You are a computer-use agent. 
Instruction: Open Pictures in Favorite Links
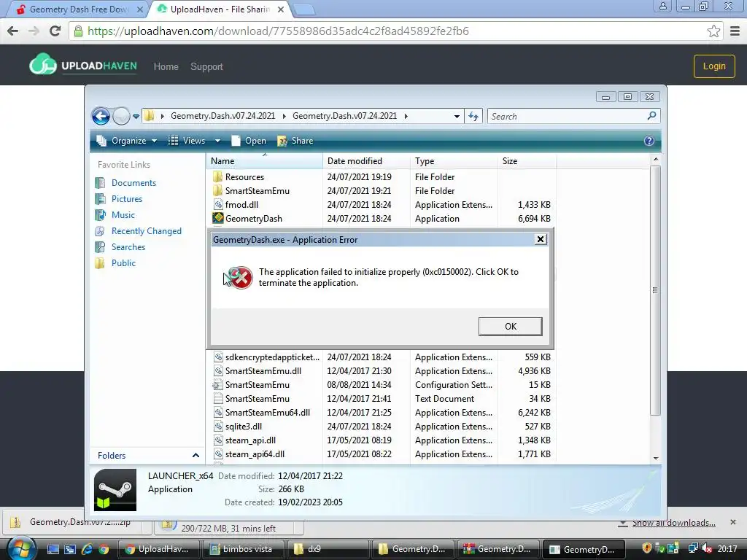[127, 199]
